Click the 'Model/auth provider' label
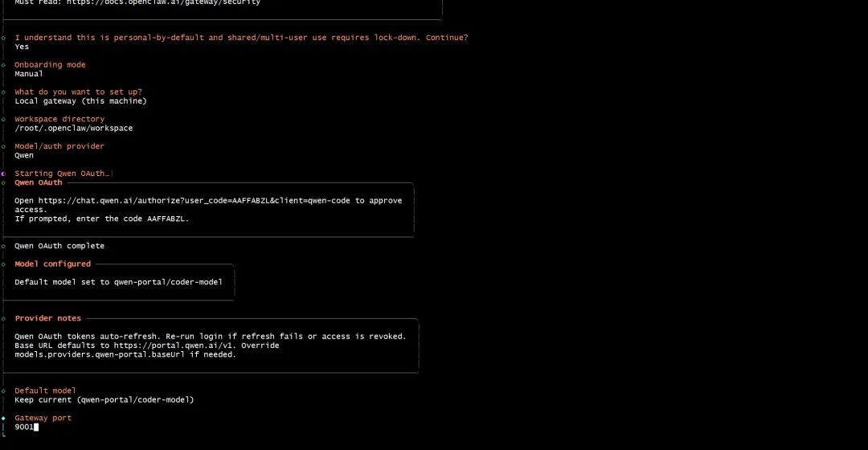The width and height of the screenshot is (868, 450). click(x=59, y=146)
